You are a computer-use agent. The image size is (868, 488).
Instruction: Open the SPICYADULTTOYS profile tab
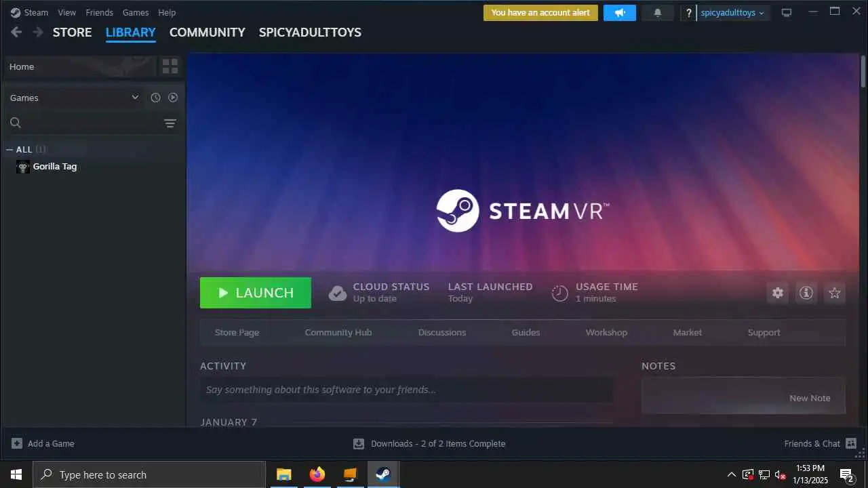point(310,33)
